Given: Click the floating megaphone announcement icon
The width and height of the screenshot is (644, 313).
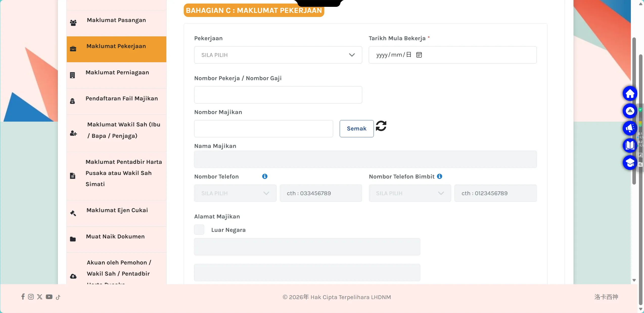Looking at the screenshot, I should (x=630, y=128).
